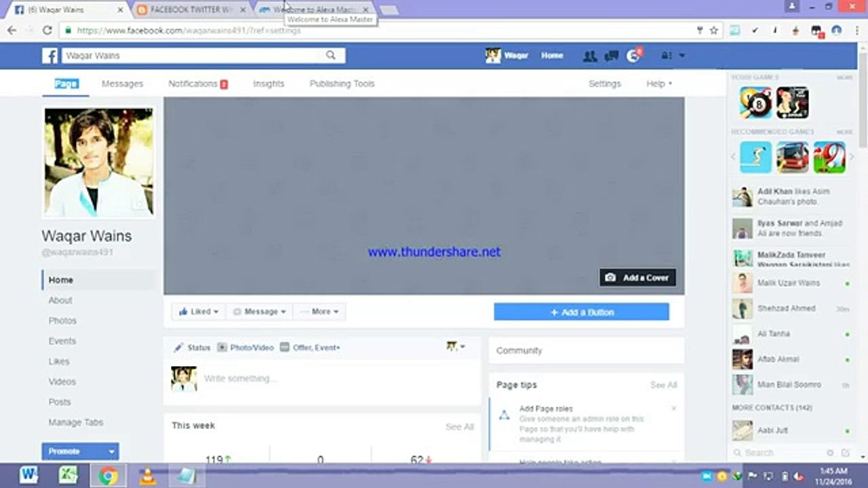Click Photo/Video camera icon in composer
This screenshot has width=868, height=488.
[x=222, y=347]
